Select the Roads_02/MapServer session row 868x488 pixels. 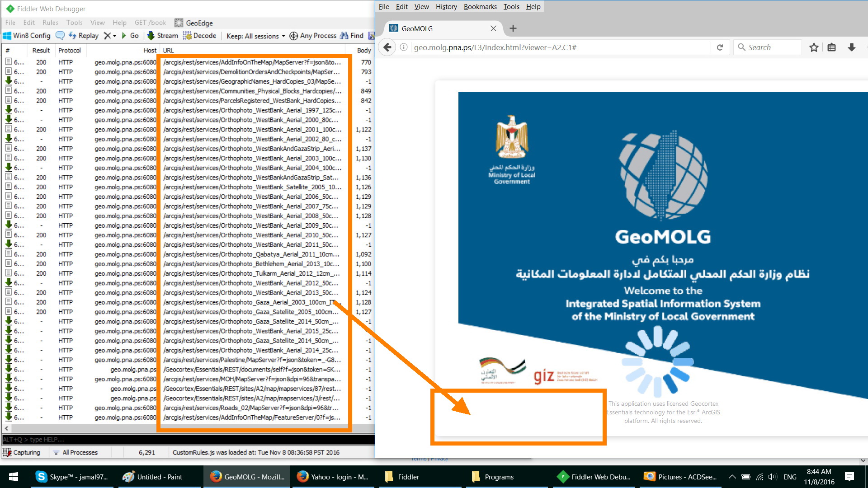(x=188, y=408)
